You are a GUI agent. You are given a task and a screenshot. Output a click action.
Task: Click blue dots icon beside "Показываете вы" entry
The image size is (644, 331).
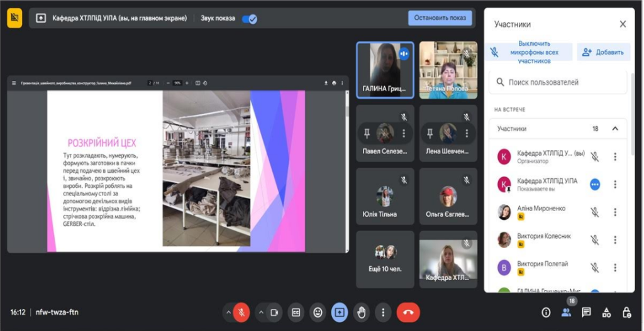click(595, 185)
